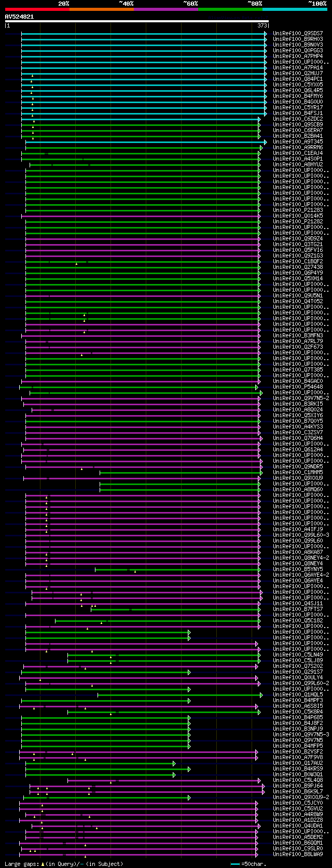332x868 pixels.
Task: Open the UniRef100_Q9SCB9 entry
Action: click(x=298, y=125)
